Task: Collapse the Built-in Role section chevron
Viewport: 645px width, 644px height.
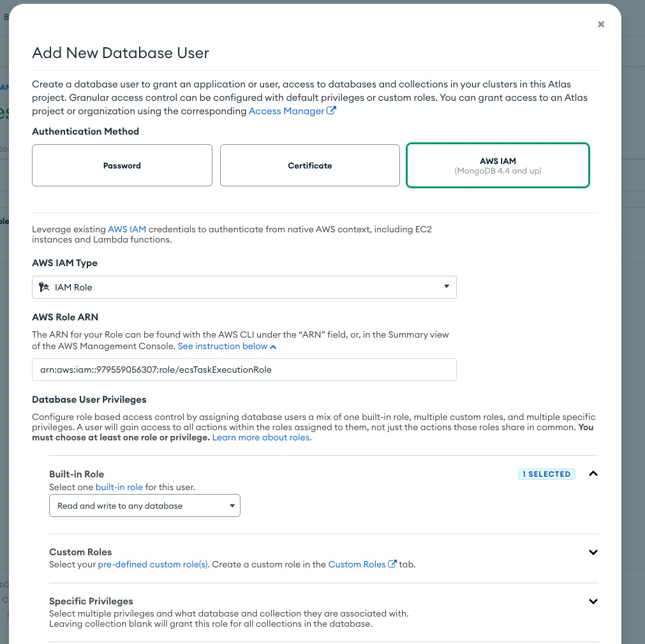Action: pyautogui.click(x=593, y=474)
